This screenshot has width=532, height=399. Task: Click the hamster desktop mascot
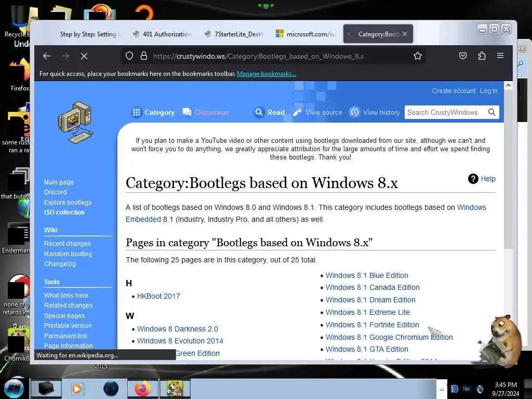(x=500, y=341)
